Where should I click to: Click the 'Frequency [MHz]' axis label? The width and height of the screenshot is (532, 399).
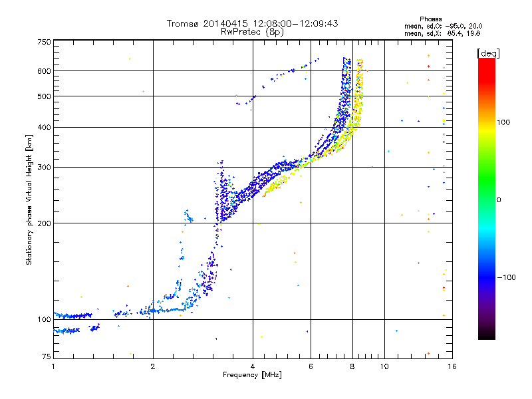(x=252, y=374)
